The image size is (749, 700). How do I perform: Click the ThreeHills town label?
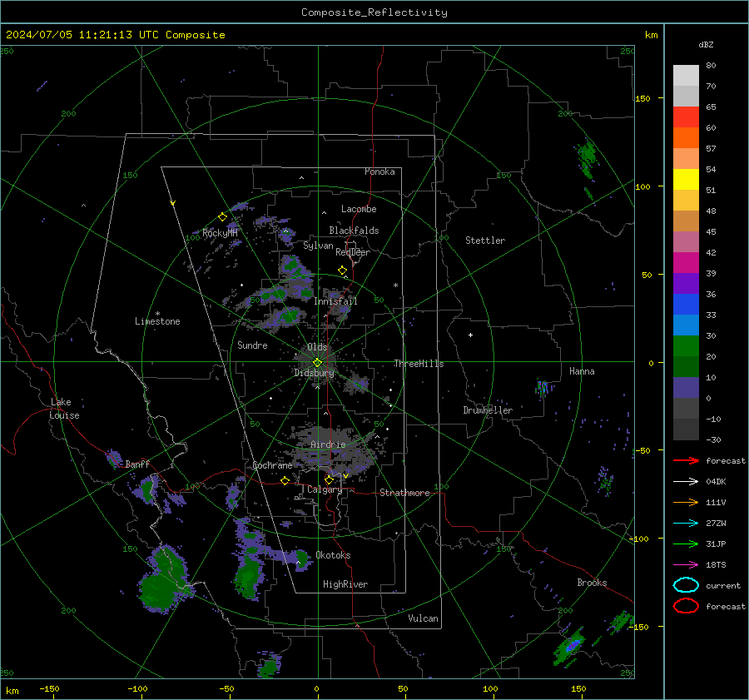tap(419, 364)
